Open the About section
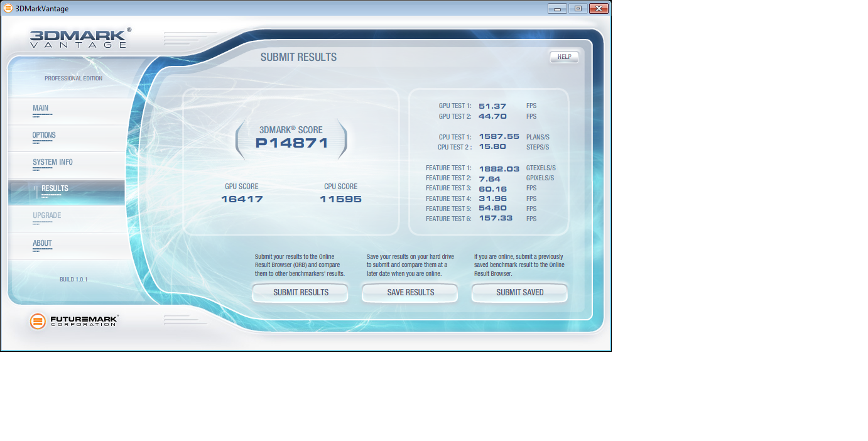 [x=66, y=246]
